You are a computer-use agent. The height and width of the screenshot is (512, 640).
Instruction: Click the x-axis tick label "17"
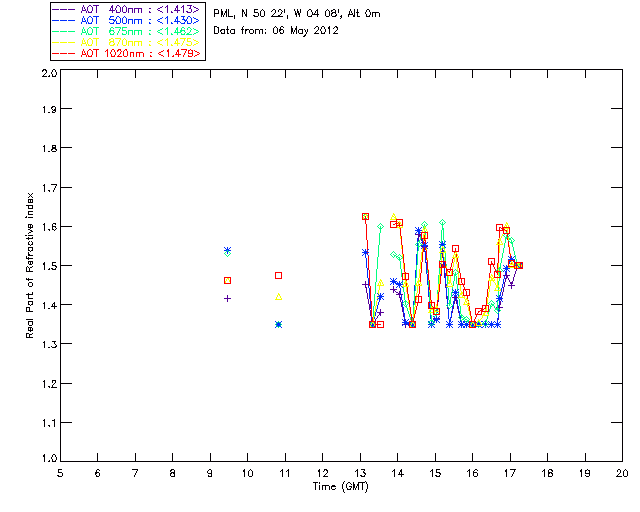(510, 473)
